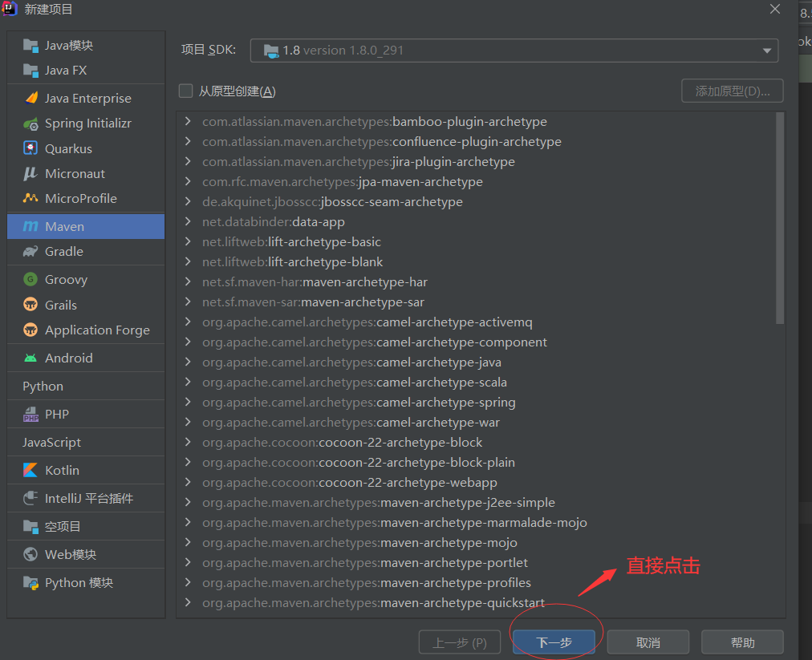Expand maven-archetype-quickstart chevron
The image size is (812, 660).
[188, 602]
